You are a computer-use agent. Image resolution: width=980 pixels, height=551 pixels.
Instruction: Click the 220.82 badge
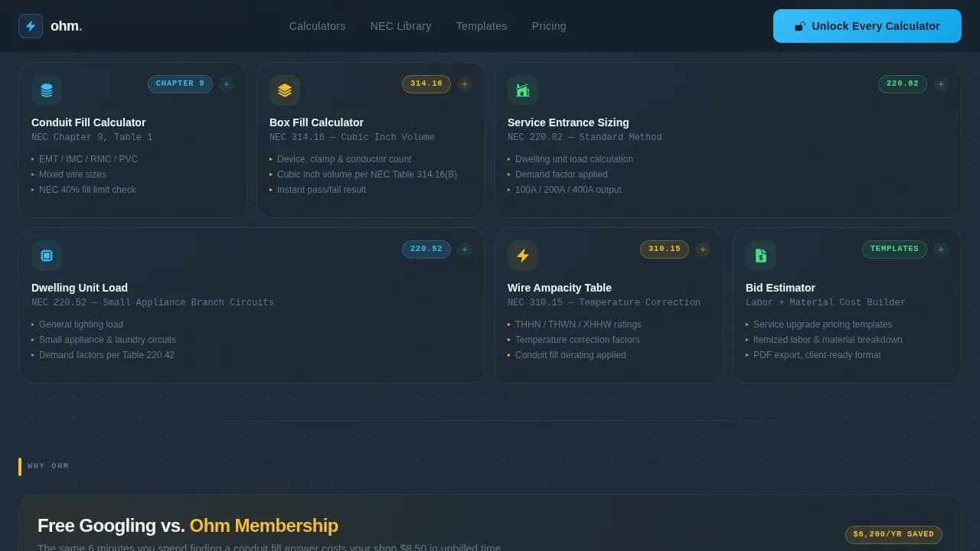click(903, 84)
